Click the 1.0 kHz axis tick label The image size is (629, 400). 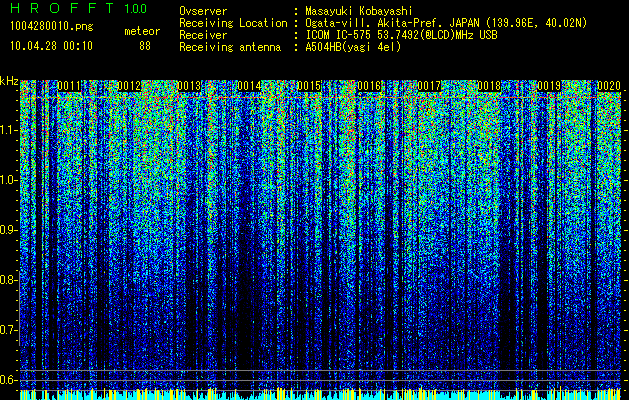[8, 180]
